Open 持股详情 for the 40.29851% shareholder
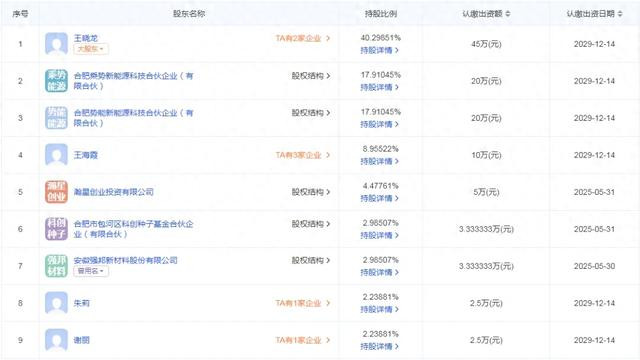640x360 pixels. [x=380, y=50]
